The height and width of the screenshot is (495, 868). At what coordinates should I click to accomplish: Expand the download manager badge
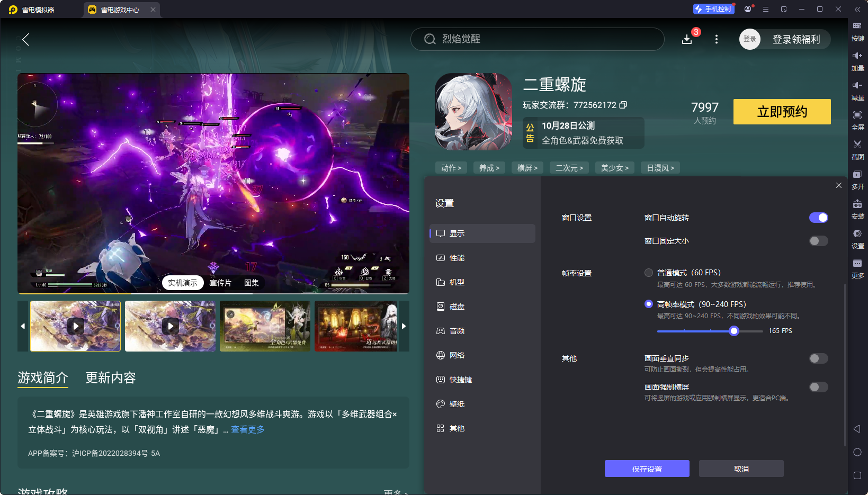(x=687, y=39)
